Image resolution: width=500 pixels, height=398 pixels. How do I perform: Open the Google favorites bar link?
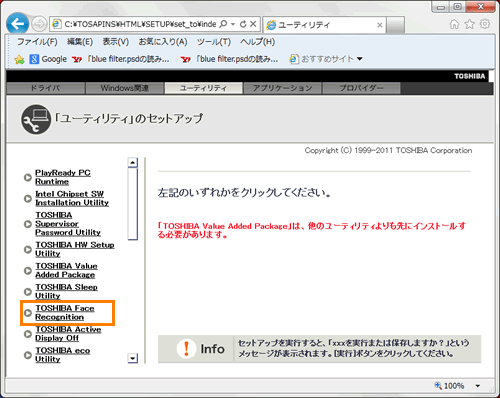point(48,59)
